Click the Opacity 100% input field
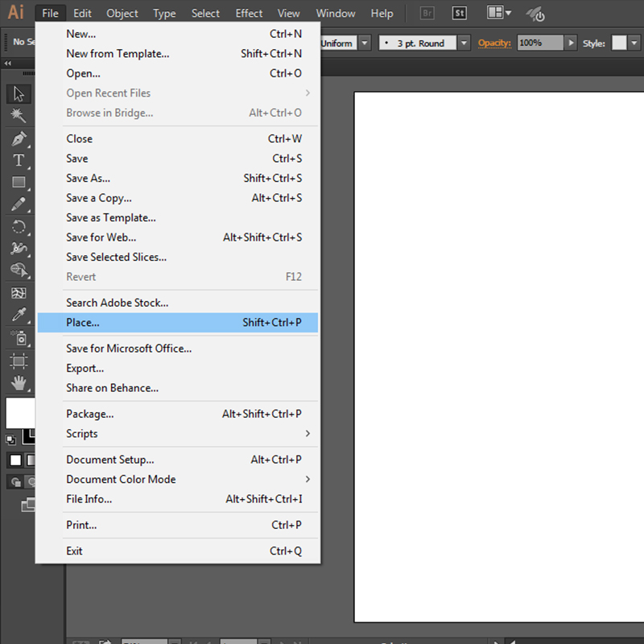 [x=539, y=43]
